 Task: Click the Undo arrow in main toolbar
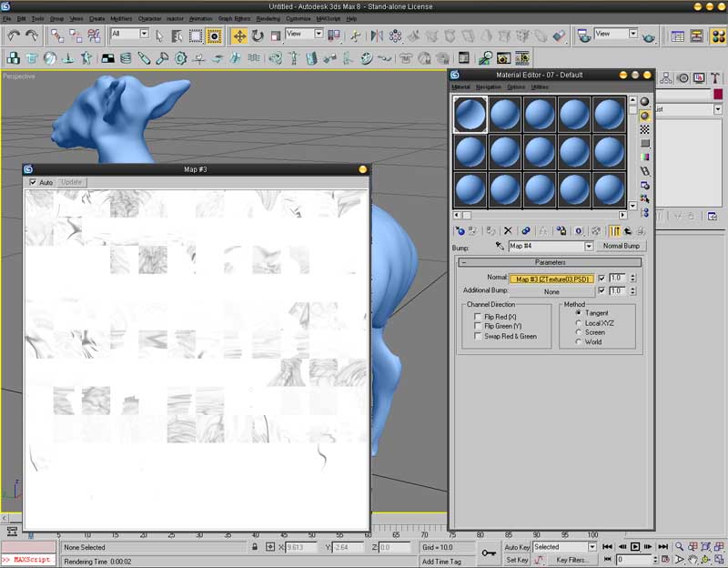tap(14, 35)
